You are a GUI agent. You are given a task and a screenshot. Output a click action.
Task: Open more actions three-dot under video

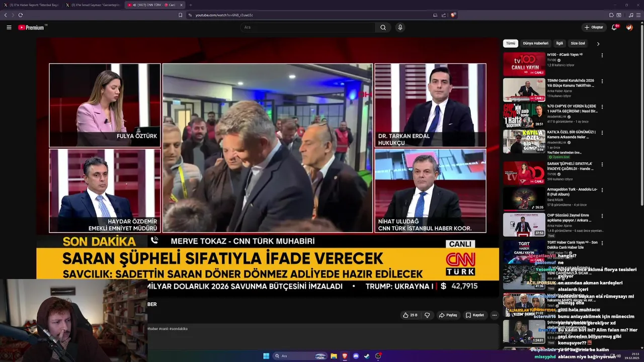pos(494,315)
